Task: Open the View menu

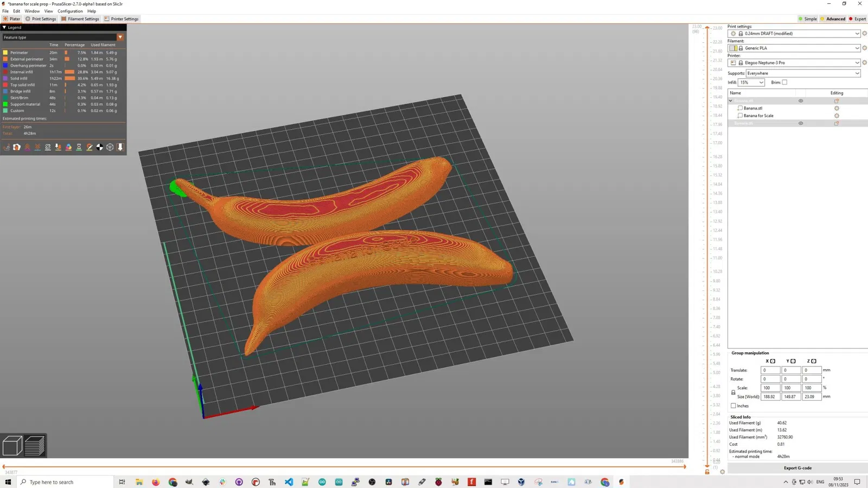Action: pyautogui.click(x=48, y=11)
